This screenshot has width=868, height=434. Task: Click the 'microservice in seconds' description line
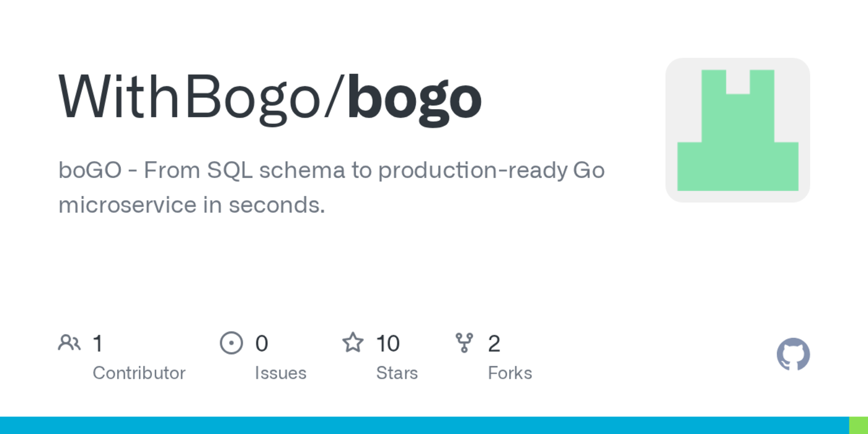coord(192,205)
